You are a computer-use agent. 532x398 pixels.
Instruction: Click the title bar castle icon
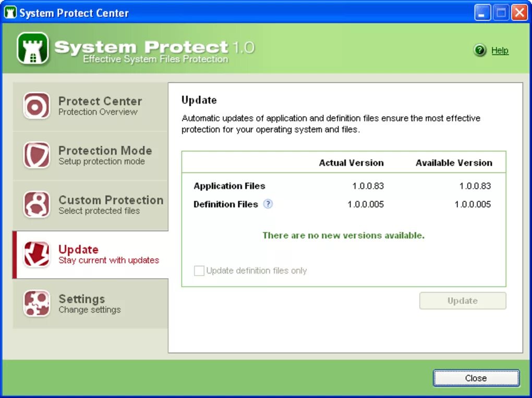[x=10, y=13]
